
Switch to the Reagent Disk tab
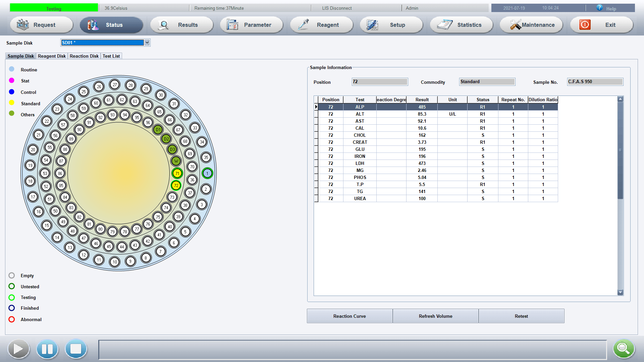tap(52, 56)
